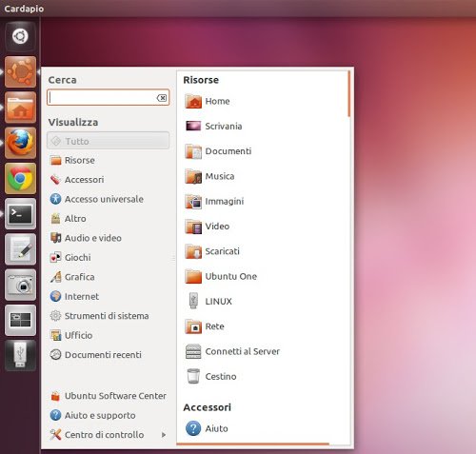Select the Tutto category toggle

tap(108, 141)
